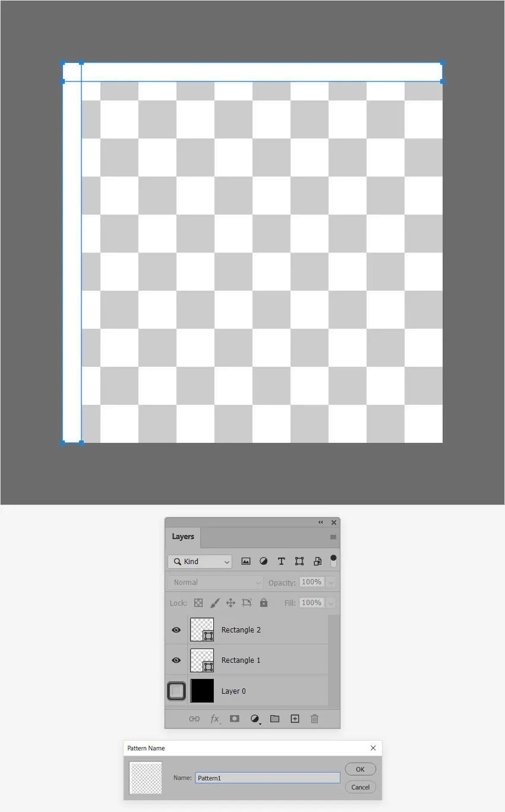
Task: Add a layer mask icon
Action: [235, 719]
